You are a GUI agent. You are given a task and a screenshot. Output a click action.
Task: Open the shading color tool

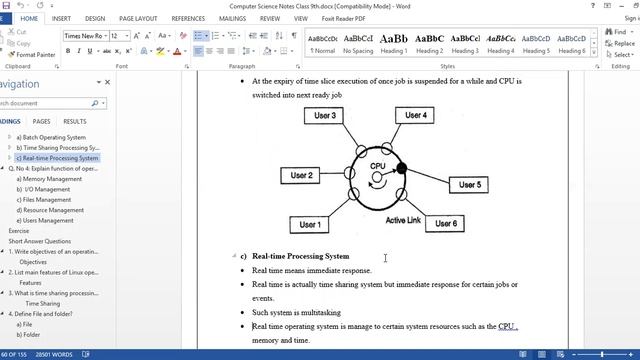tap(267, 51)
